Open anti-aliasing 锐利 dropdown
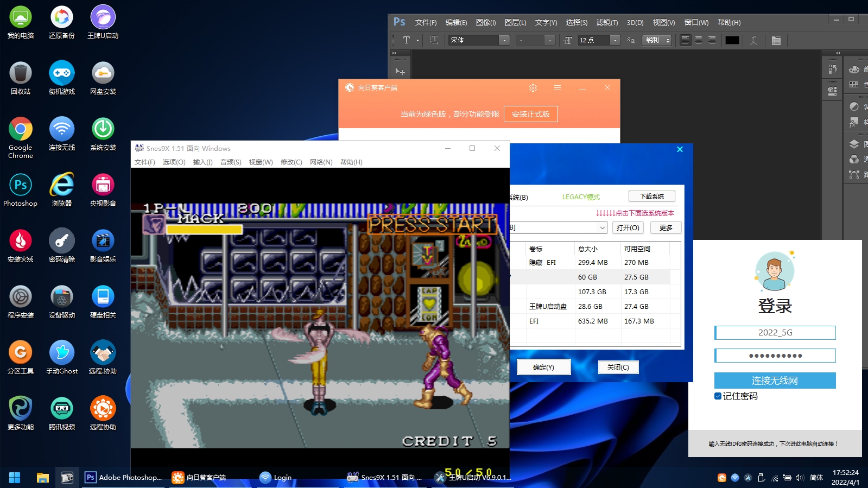Screen dimensions: 868x488 click(x=657, y=40)
